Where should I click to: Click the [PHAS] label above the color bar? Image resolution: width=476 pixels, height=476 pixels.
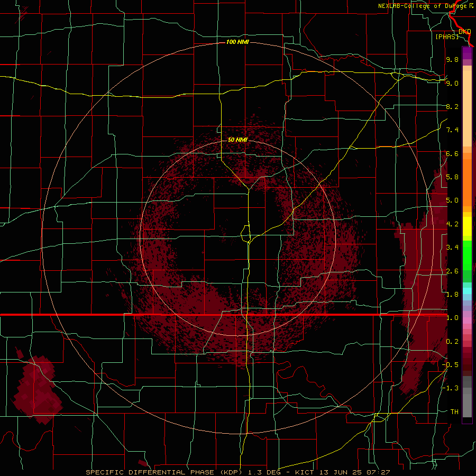tap(447, 36)
